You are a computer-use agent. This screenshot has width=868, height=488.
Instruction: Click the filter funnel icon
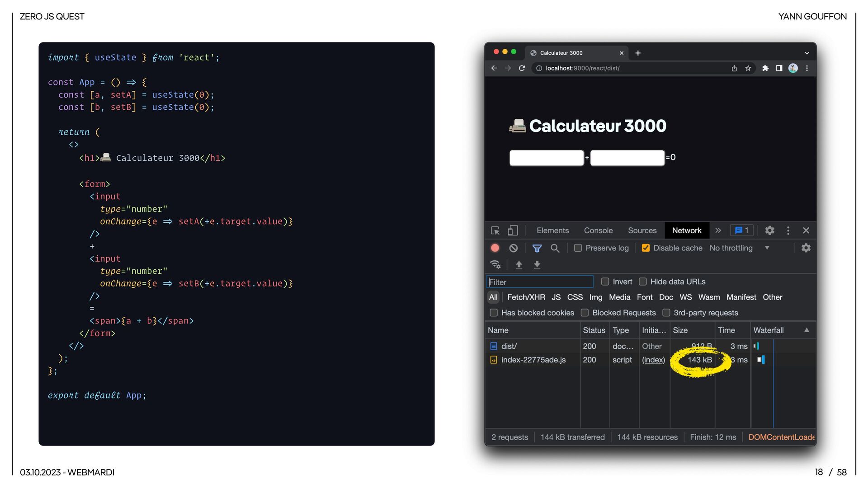(x=537, y=248)
